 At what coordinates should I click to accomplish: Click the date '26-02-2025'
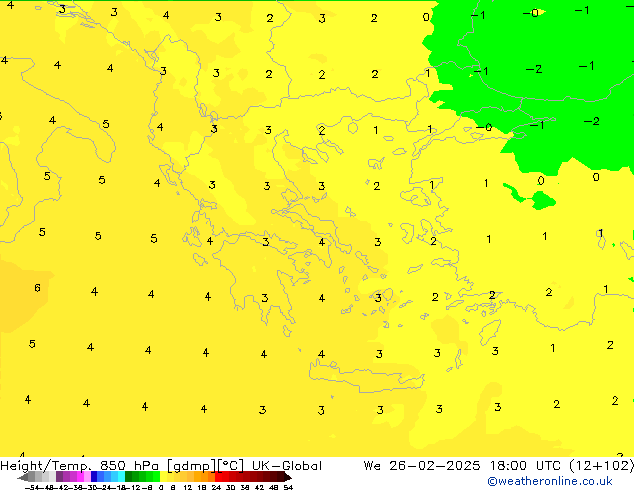pyautogui.click(x=435, y=466)
